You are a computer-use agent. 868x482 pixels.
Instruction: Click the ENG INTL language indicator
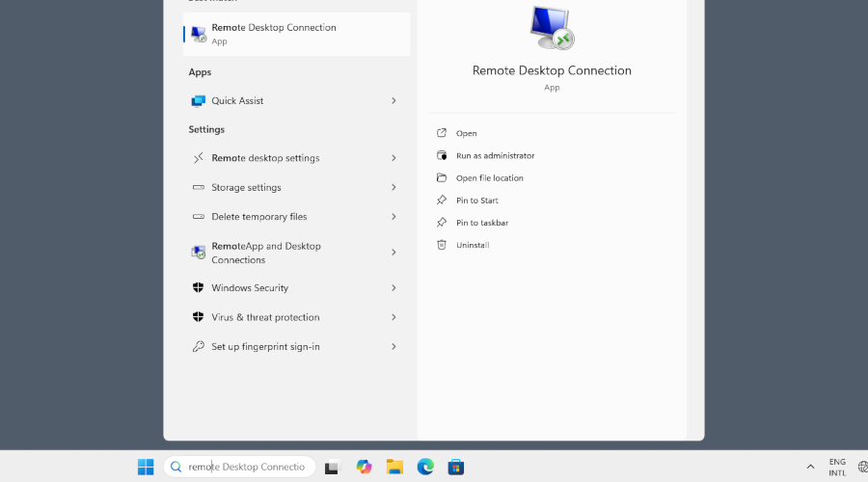pyautogui.click(x=837, y=468)
